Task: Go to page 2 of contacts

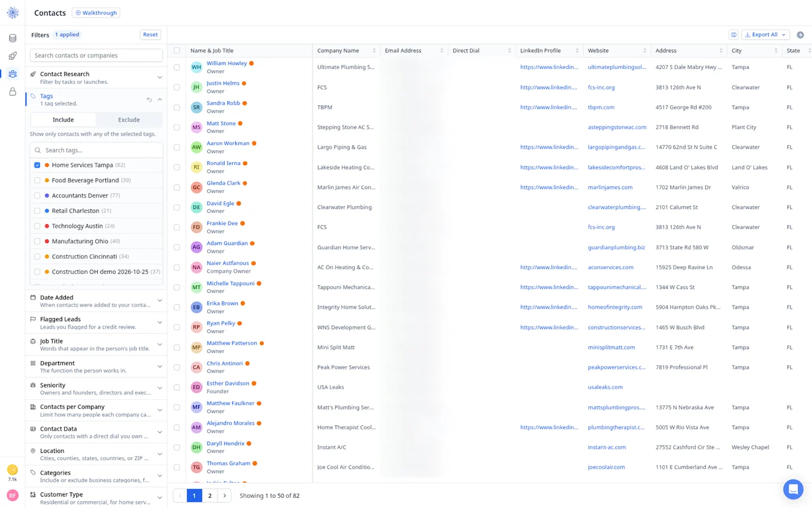Action: [x=210, y=495]
